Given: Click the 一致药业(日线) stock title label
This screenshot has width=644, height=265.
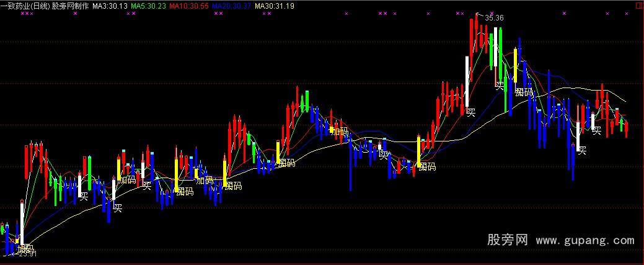Looking at the screenshot, I should point(25,6).
